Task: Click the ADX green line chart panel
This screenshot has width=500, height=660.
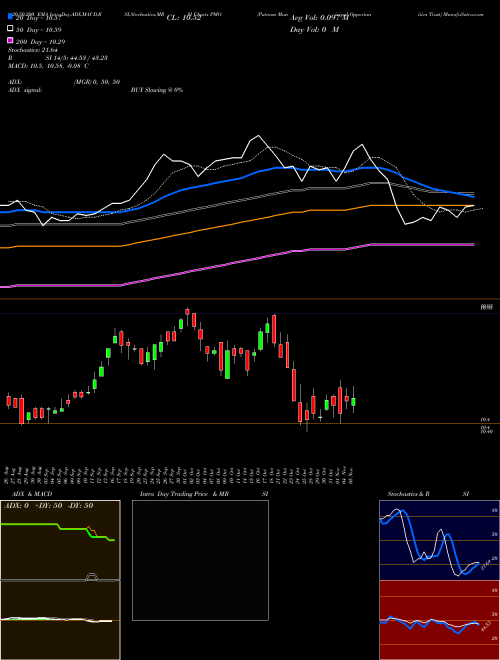Action: click(60, 540)
